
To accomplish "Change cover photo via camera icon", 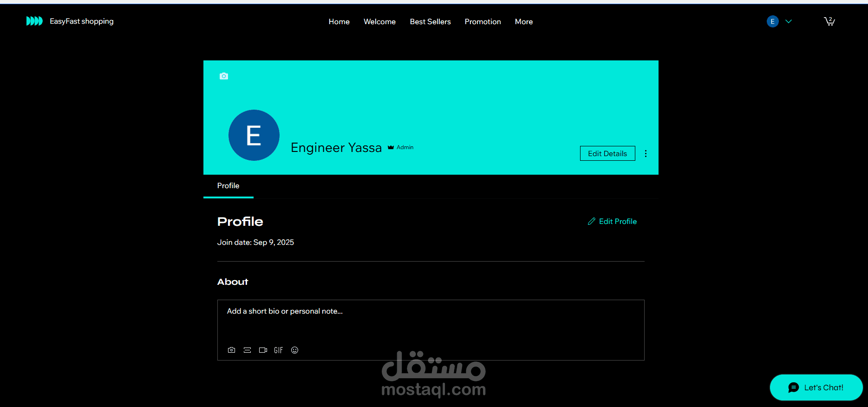I will 224,76.
